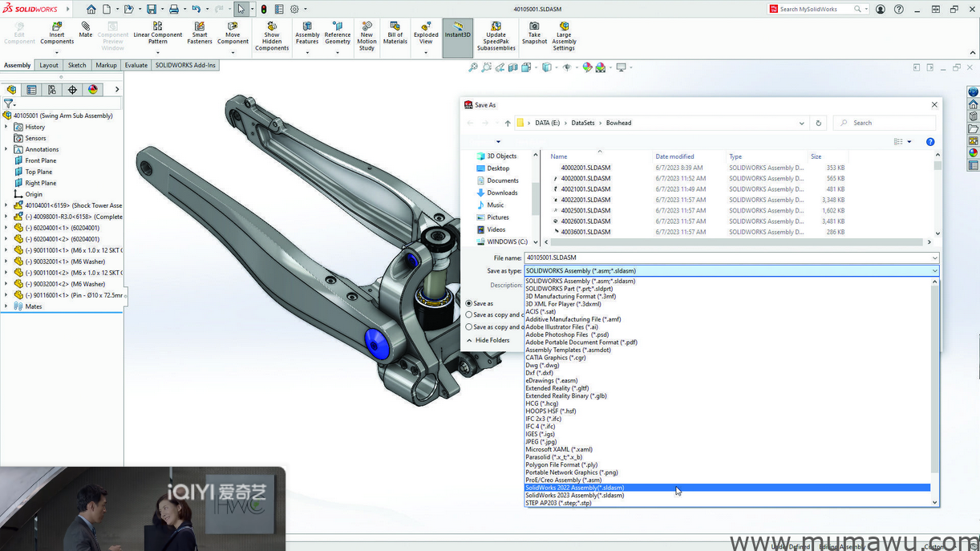Open the FeatureManager design tree tab
This screenshot has width=980, height=551.
tap(11, 90)
